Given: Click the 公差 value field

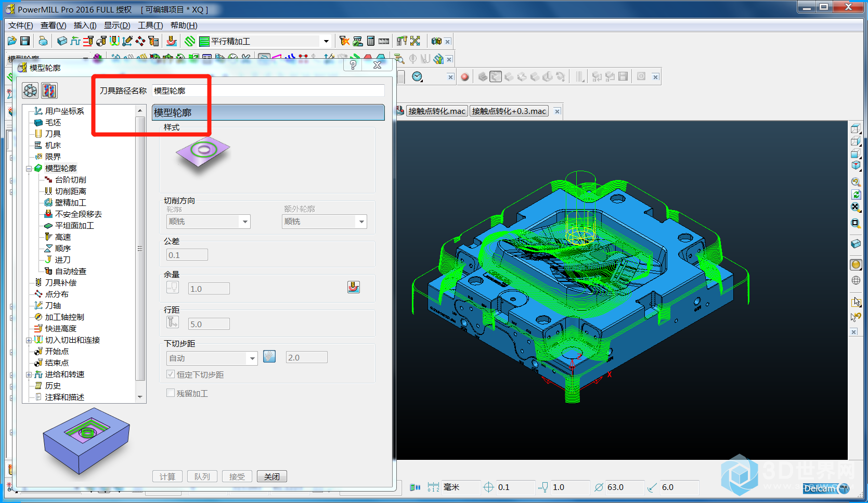Looking at the screenshot, I should (187, 255).
